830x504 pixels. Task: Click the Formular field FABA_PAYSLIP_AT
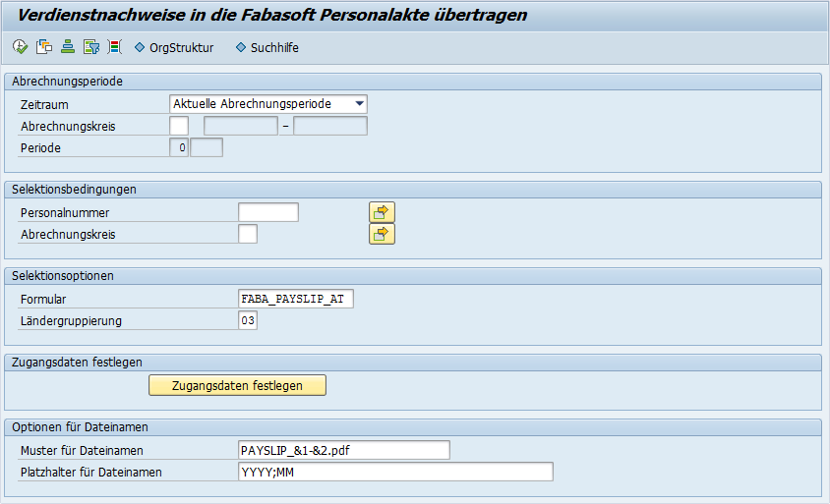coord(295,299)
